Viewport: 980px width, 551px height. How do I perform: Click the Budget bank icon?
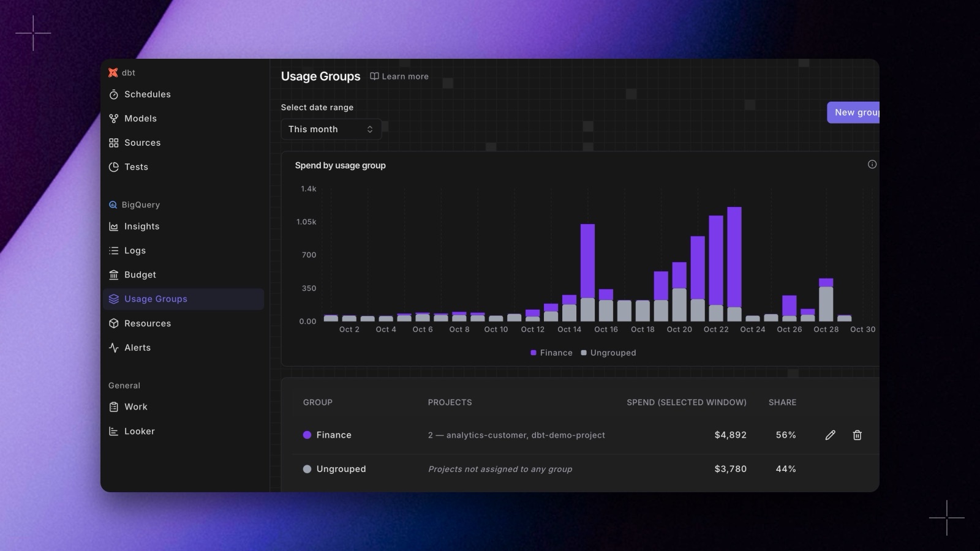coord(113,275)
